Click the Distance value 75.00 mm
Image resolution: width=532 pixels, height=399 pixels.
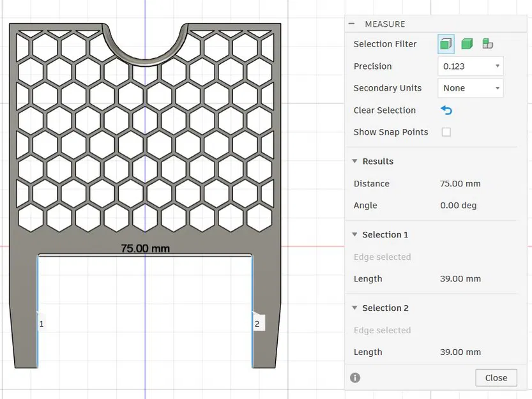pyautogui.click(x=460, y=184)
